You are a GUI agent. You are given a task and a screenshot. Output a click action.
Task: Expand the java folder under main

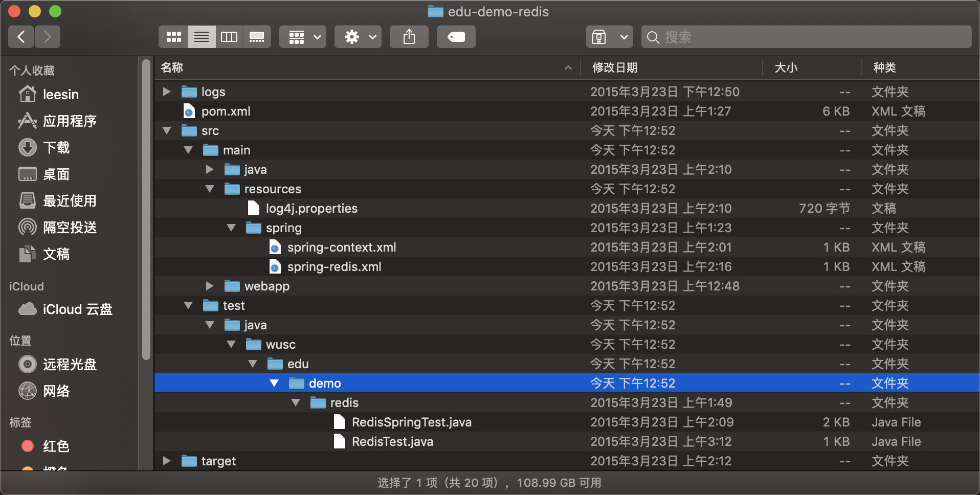210,169
